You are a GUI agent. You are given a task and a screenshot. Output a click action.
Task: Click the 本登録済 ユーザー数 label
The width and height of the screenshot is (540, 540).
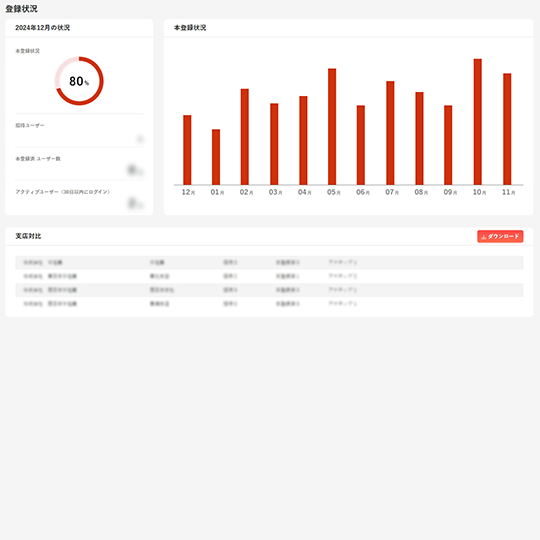coord(38,158)
